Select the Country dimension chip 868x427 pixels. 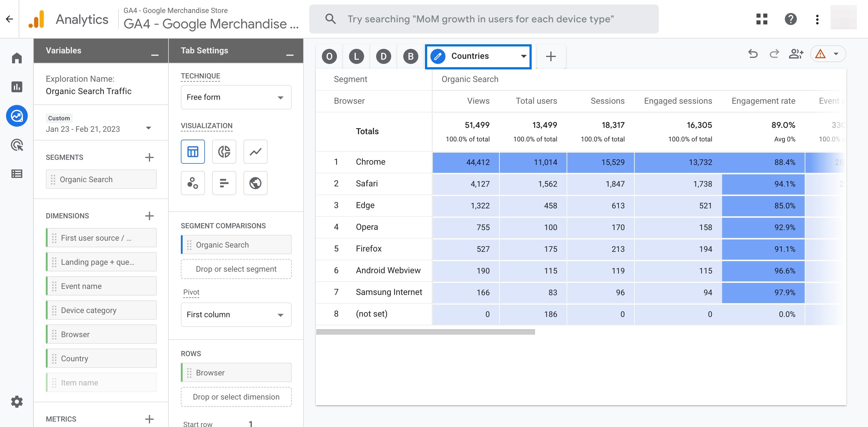coord(101,358)
